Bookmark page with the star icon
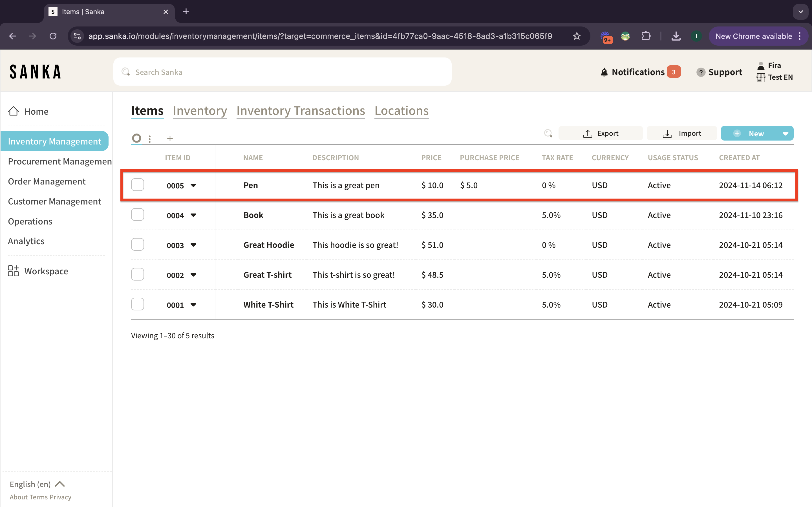Image resolution: width=812 pixels, height=507 pixels. [577, 36]
